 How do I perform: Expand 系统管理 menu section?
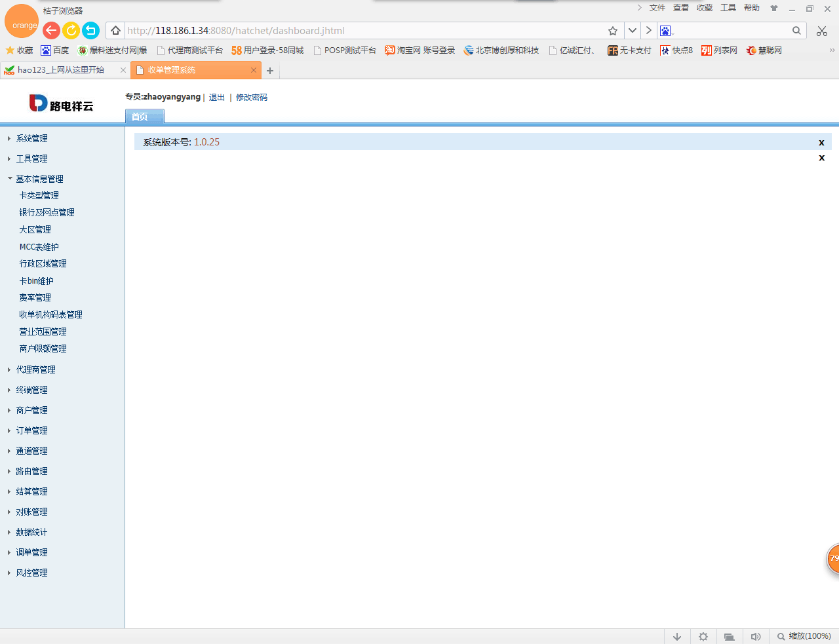(x=32, y=138)
